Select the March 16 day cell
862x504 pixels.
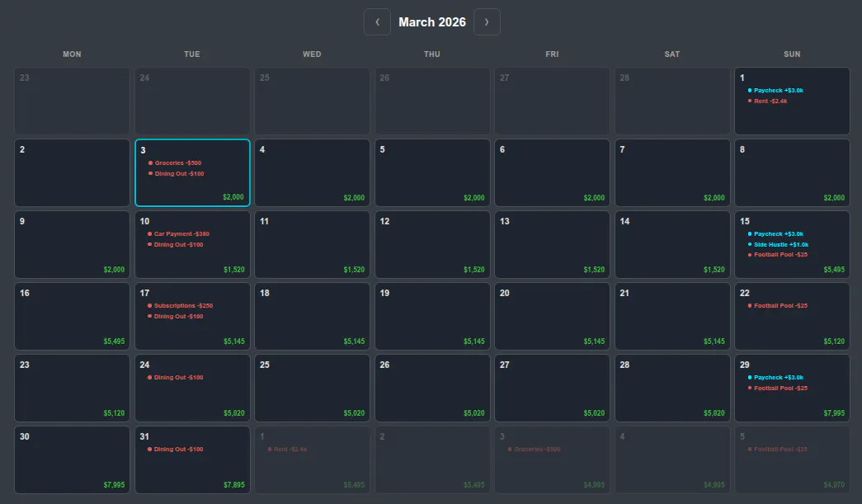click(72, 317)
